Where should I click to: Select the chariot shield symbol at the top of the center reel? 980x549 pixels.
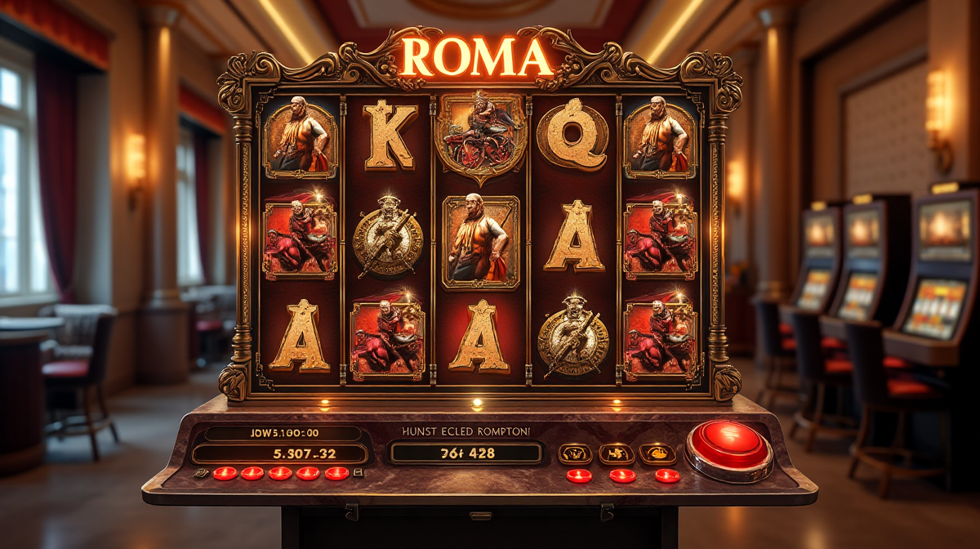tap(481, 136)
